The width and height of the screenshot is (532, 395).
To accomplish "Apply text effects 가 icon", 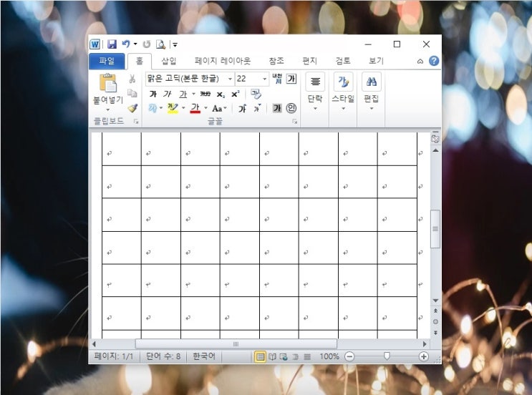I will (153, 108).
